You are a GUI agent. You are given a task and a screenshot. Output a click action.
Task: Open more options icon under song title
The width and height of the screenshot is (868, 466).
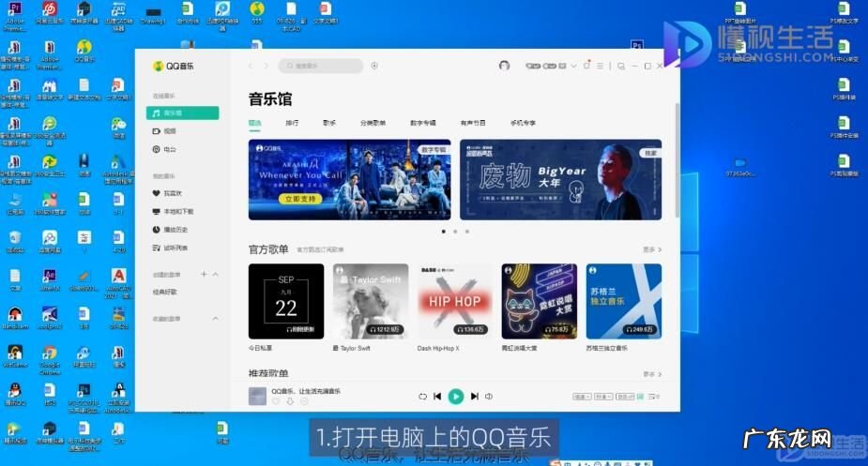tap(304, 401)
